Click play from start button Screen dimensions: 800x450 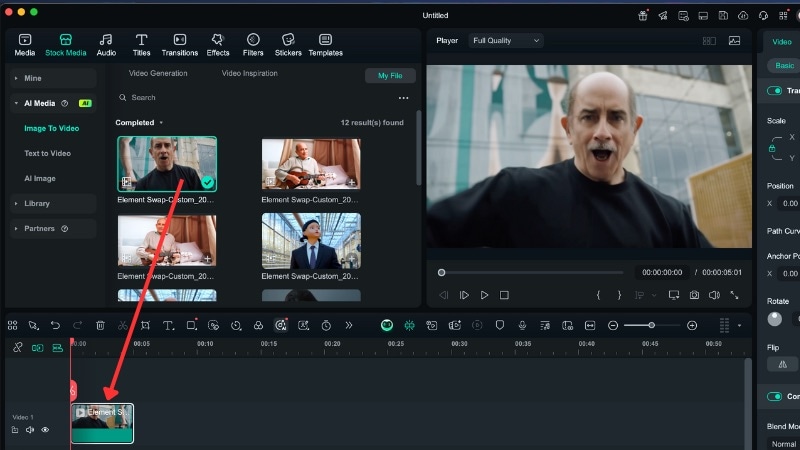[x=464, y=295]
